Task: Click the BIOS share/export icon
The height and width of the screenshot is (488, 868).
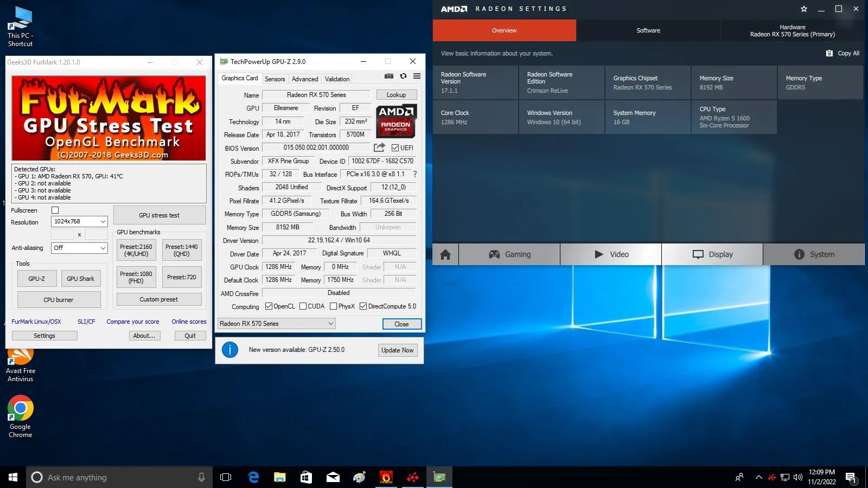Action: point(379,147)
